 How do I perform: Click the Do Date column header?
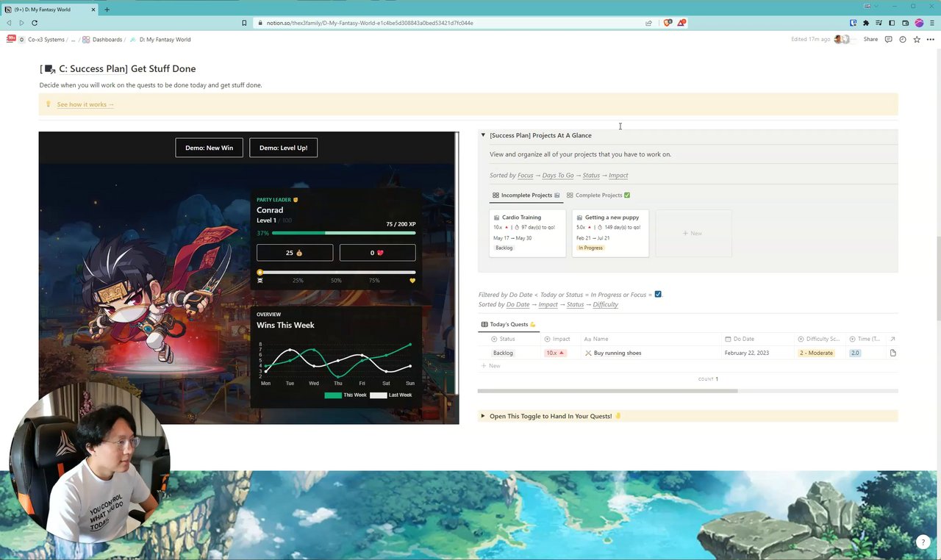[739, 339]
